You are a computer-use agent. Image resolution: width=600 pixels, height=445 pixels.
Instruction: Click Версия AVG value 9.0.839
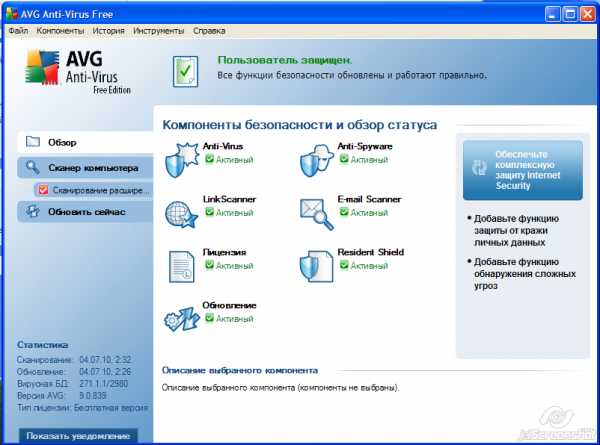point(93,395)
